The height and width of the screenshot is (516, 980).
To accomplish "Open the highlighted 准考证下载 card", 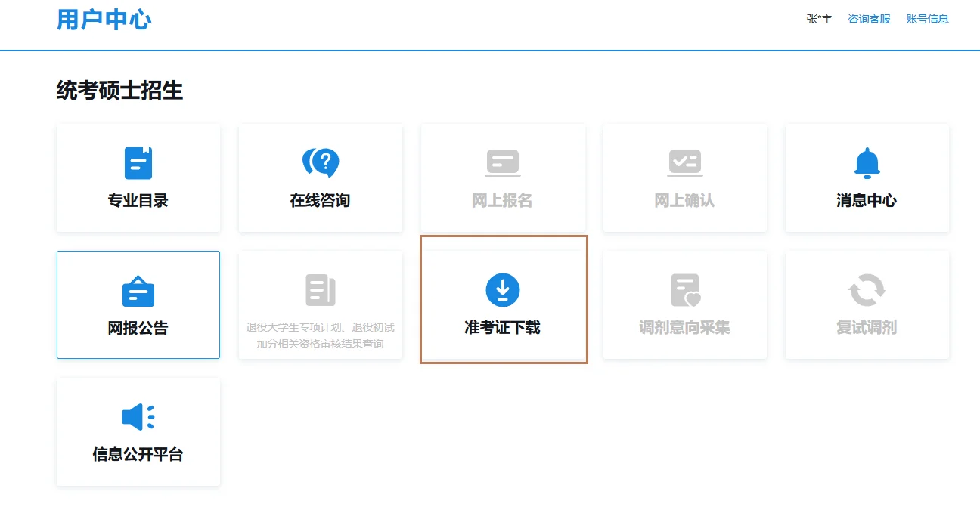I will click(502, 300).
